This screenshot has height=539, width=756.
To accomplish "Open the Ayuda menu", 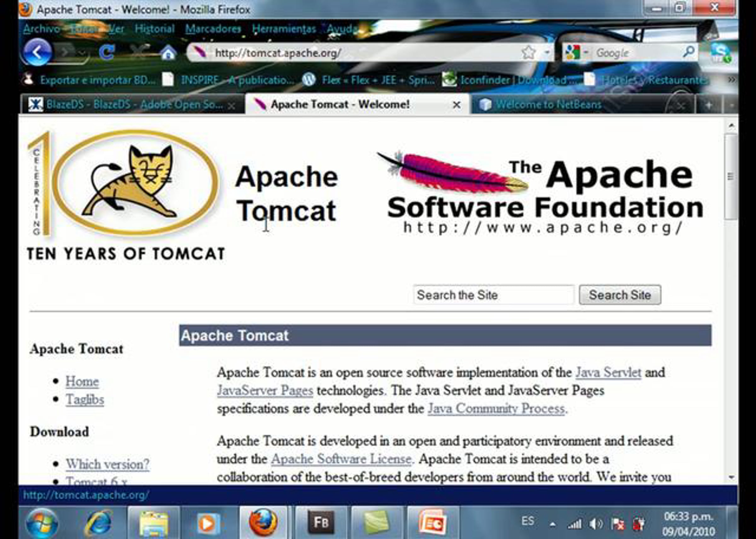I will tap(341, 29).
